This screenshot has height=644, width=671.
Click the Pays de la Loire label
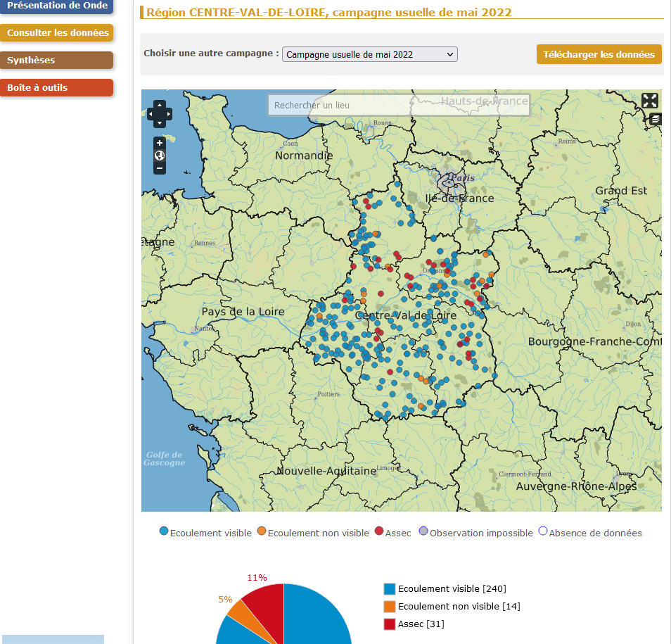pyautogui.click(x=243, y=311)
